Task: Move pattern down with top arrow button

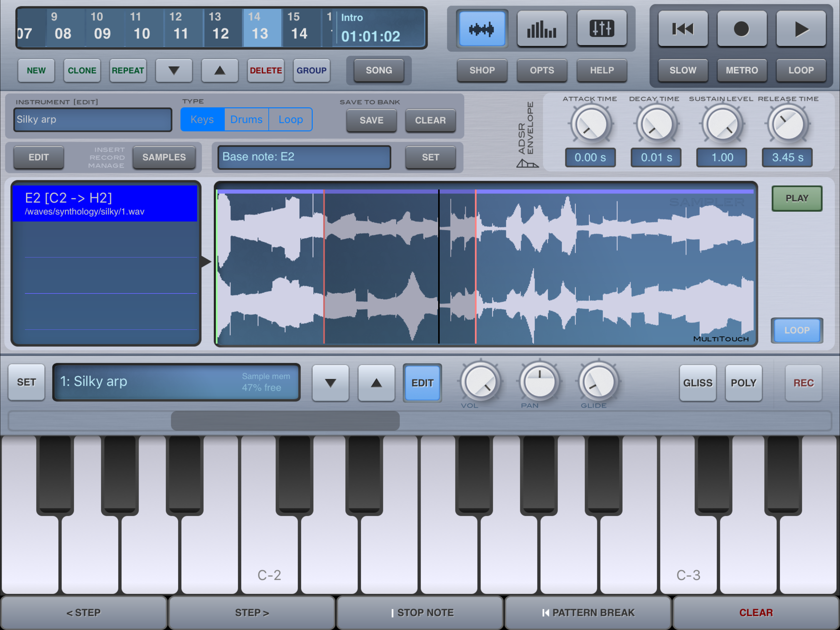Action: coord(173,70)
